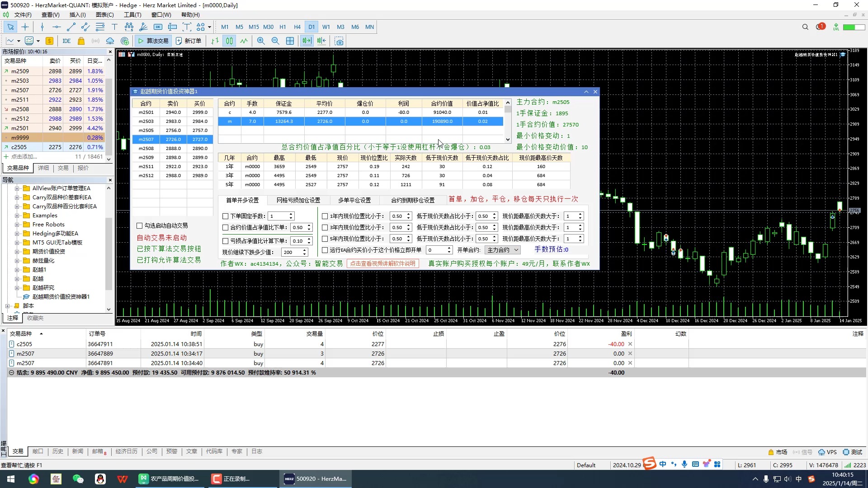Toggle chart auto scroll icon

307,41
